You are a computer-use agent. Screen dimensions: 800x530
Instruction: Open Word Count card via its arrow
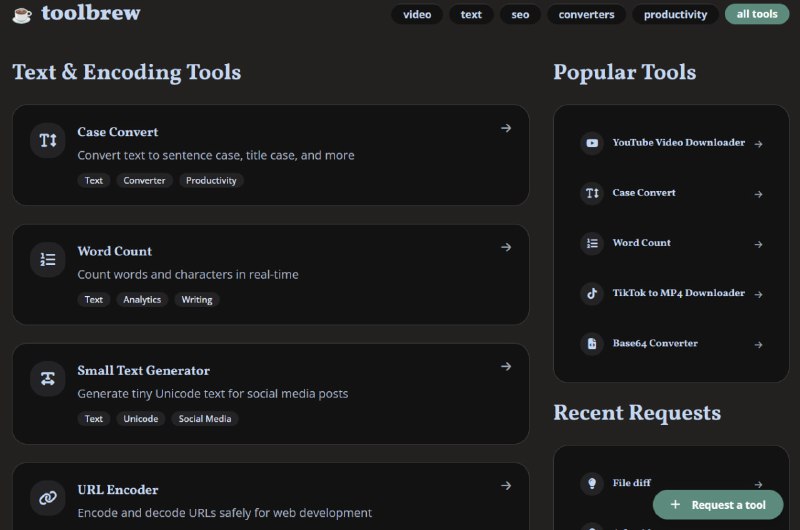tap(506, 247)
